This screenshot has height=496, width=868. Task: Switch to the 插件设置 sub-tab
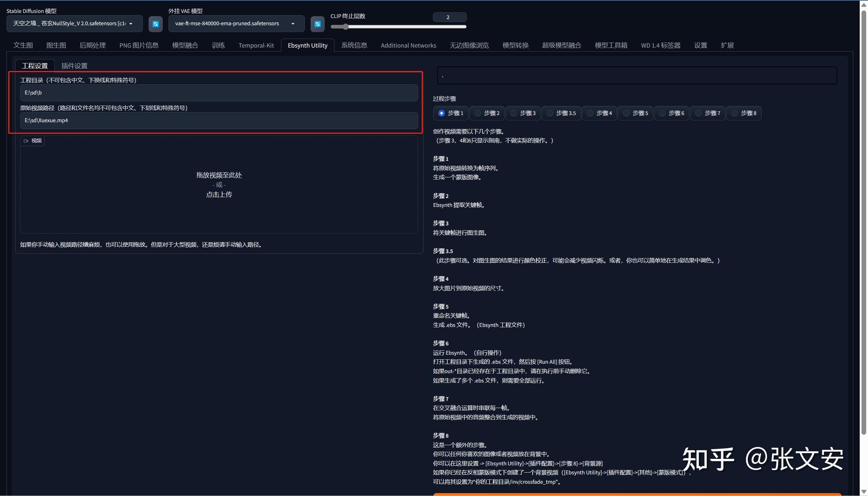74,66
